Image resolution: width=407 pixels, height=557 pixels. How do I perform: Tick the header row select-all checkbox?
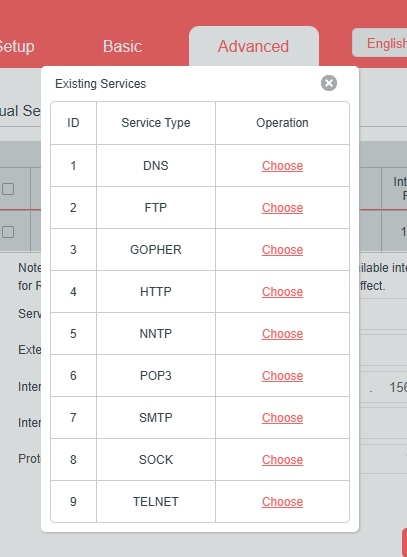(8, 189)
